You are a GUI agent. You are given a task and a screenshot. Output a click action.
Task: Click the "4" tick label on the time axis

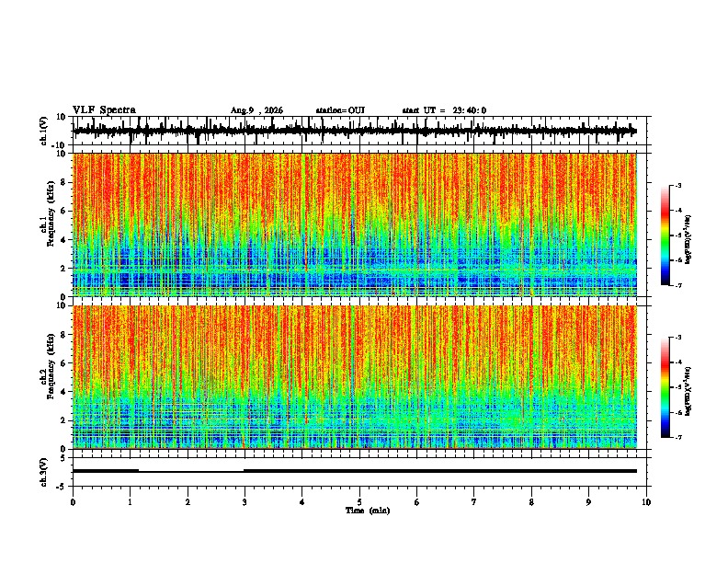[x=302, y=502]
